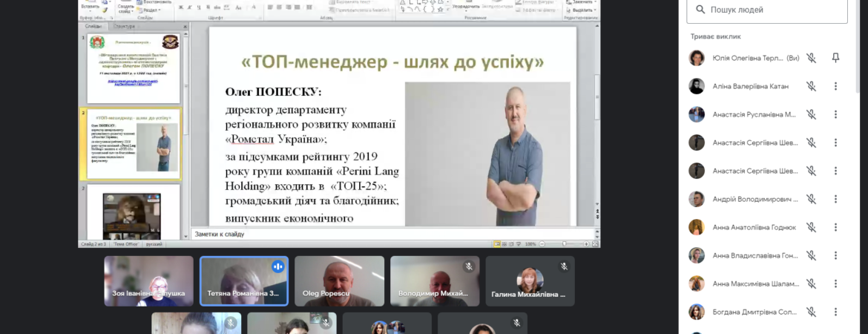Click the mute icon for Андрій Володимирович
Screen dimensions: 868x334
pyautogui.click(x=811, y=199)
